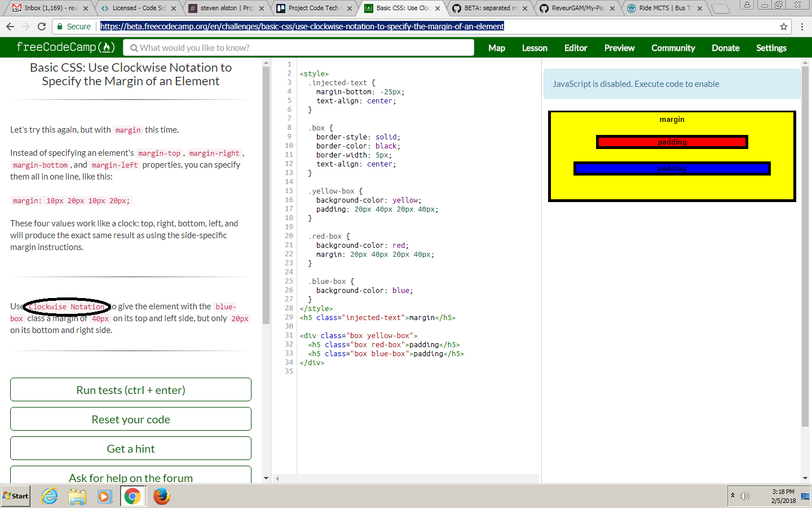Close the Ride MCTS tab
Viewport: 812px width, 508px height.
700,8
